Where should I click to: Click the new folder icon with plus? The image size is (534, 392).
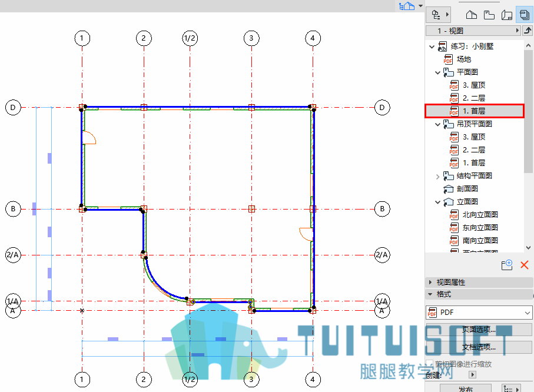pos(507,265)
